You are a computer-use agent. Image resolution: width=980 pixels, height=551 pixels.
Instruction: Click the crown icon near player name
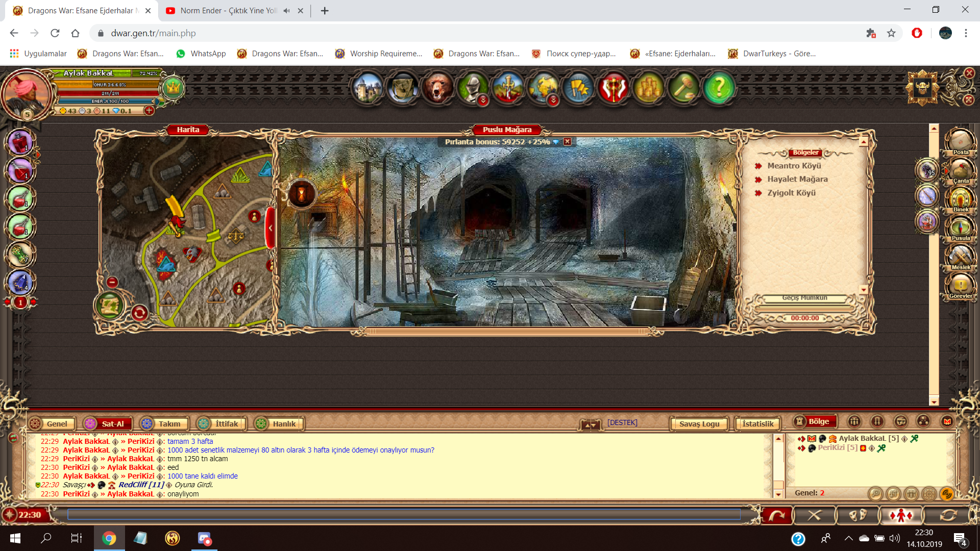173,88
